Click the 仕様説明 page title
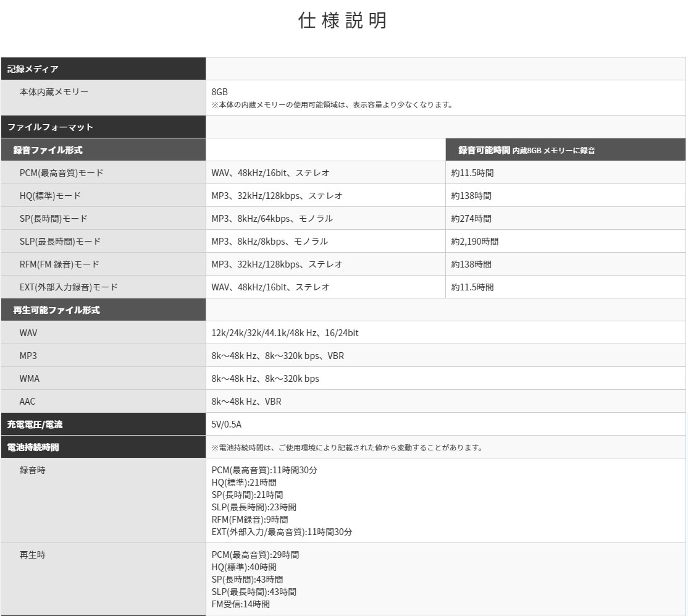Viewport: 688px width, 616px height. pos(343,20)
